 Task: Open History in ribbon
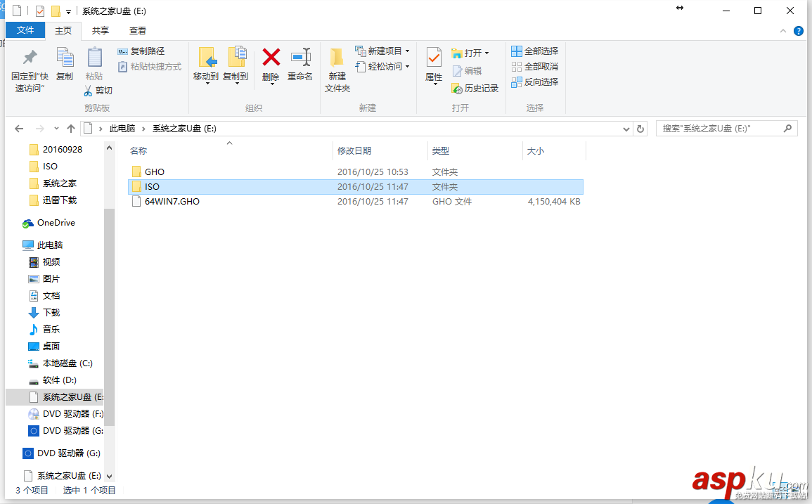475,89
